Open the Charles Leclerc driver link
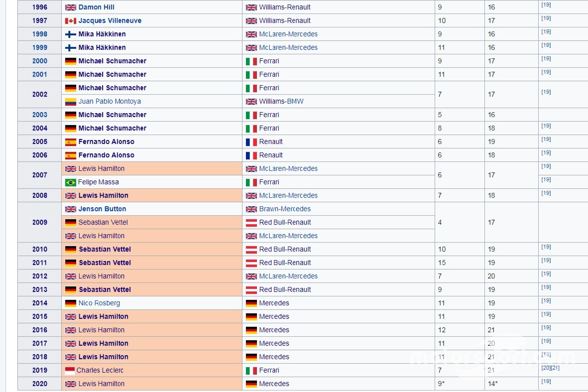This screenshot has height=392, width=588. (100, 371)
